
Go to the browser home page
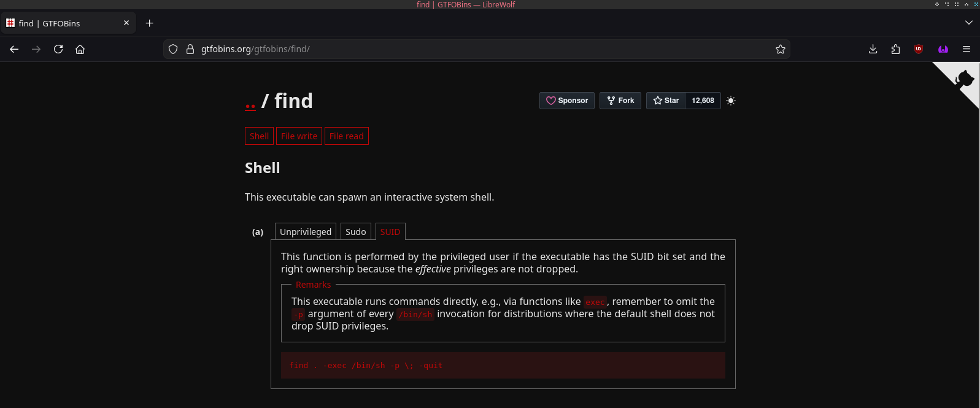click(80, 49)
